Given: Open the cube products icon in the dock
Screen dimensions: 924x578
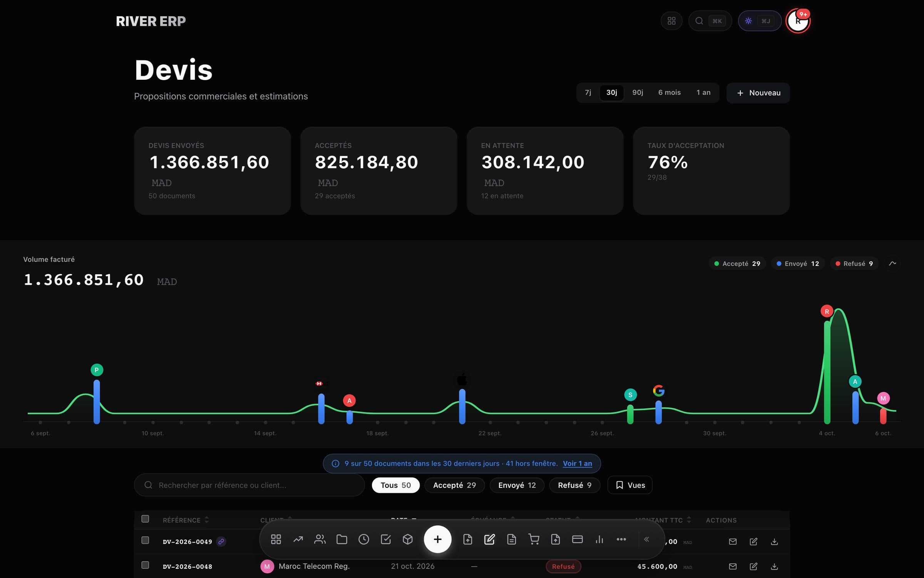Looking at the screenshot, I should [x=408, y=539].
